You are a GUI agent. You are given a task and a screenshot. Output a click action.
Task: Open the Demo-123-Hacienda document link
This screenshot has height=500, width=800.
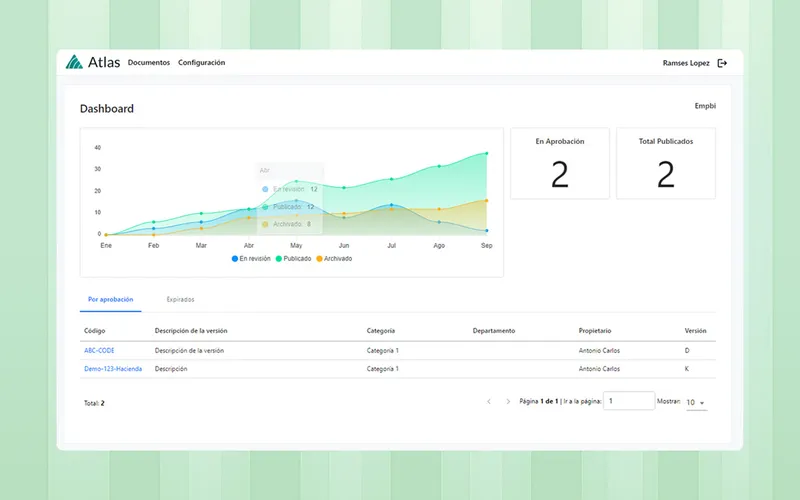click(x=113, y=368)
